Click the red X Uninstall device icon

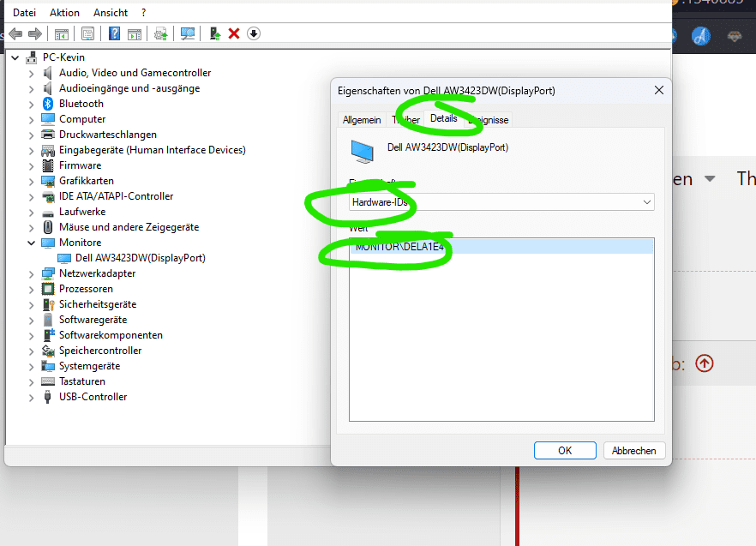[x=234, y=33]
